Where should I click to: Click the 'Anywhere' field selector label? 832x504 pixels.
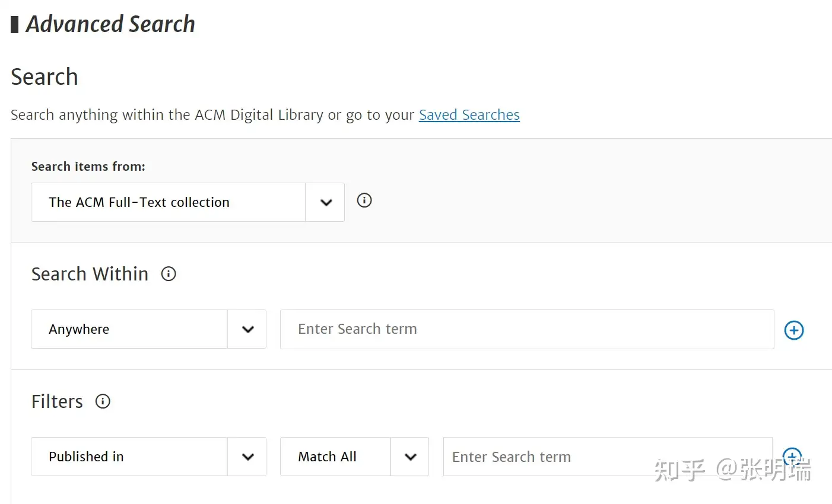tap(79, 329)
